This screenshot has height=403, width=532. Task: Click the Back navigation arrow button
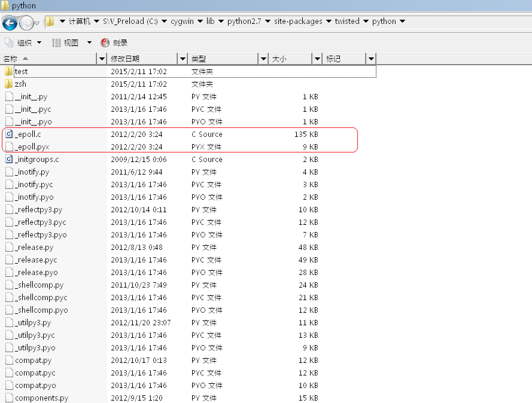(x=10, y=23)
